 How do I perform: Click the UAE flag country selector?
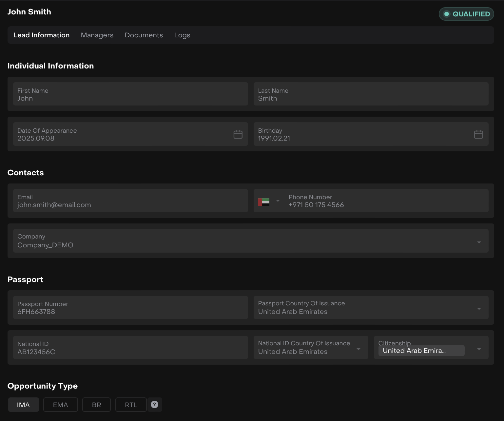[268, 201]
